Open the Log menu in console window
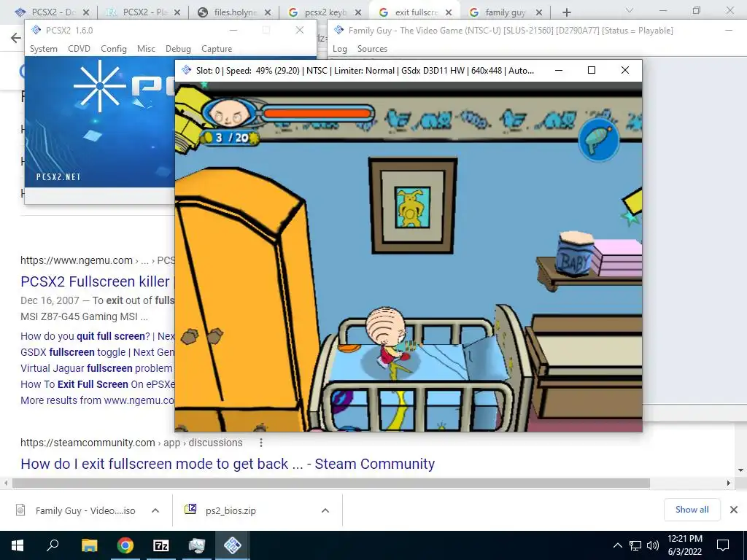Screen dimensions: 747x560 [x=340, y=49]
